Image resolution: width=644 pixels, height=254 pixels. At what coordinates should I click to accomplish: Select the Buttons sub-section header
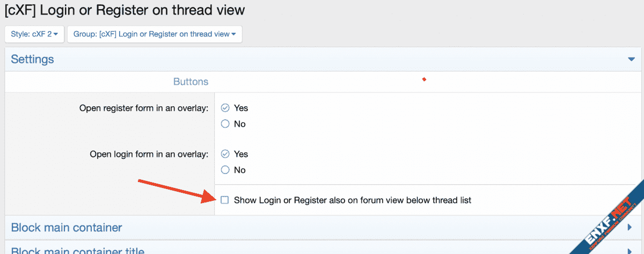click(191, 82)
